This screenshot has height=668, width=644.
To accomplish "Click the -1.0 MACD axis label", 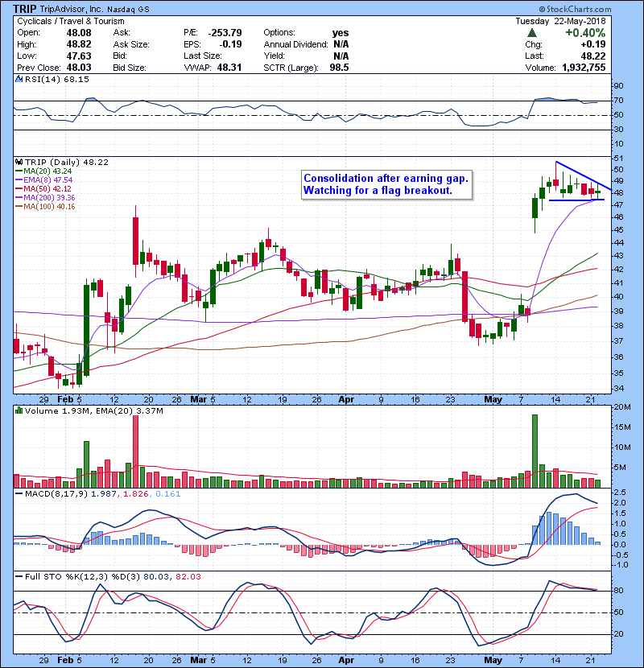I will coord(620,565).
